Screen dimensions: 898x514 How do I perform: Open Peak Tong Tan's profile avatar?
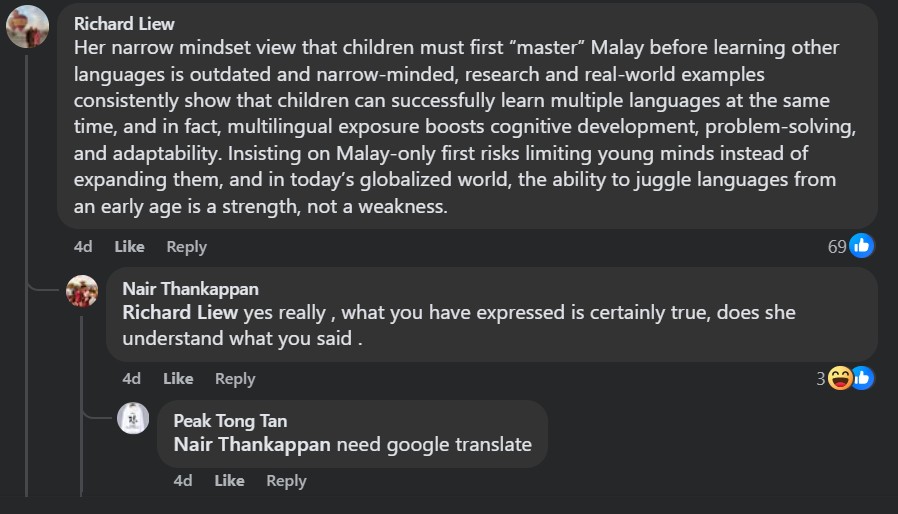[134, 418]
